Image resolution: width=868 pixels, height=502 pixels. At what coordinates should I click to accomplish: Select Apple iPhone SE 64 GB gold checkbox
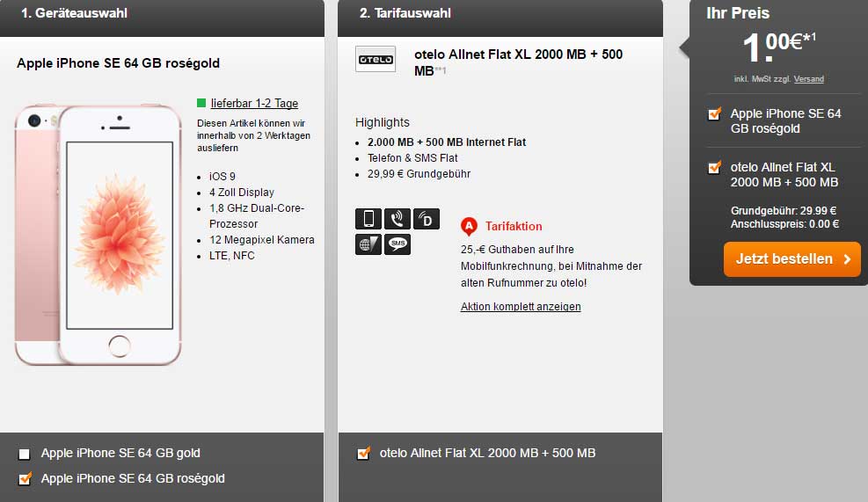(25, 454)
